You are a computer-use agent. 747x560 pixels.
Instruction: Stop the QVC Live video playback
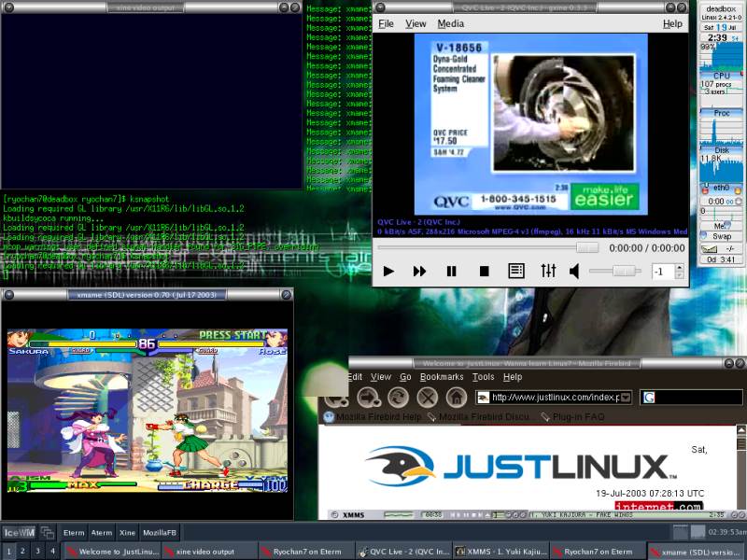coord(484,272)
